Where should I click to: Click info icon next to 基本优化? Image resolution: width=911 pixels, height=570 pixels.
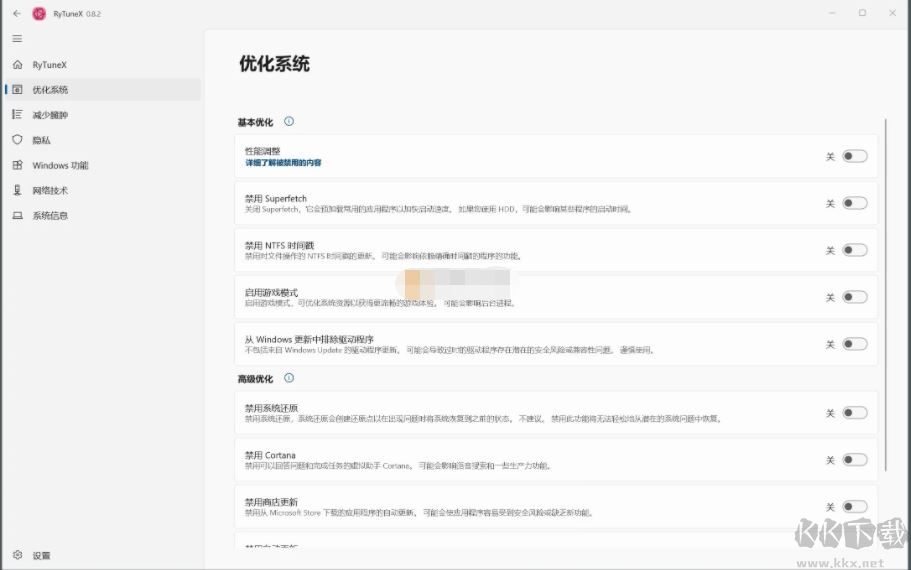289,121
